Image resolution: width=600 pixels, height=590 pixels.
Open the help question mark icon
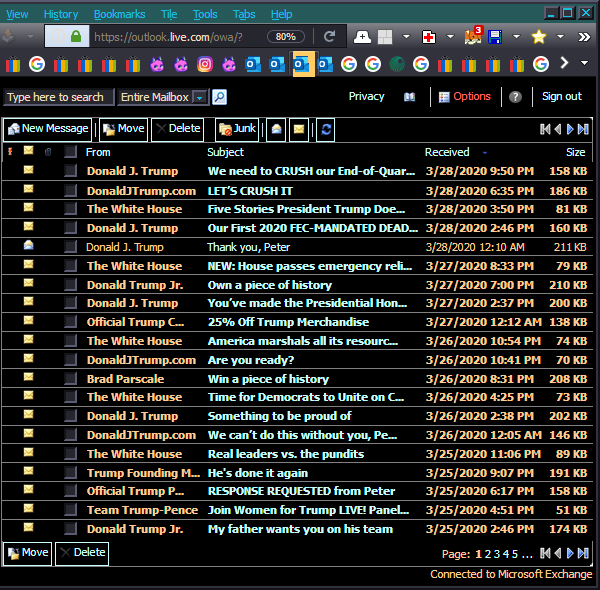click(x=515, y=97)
